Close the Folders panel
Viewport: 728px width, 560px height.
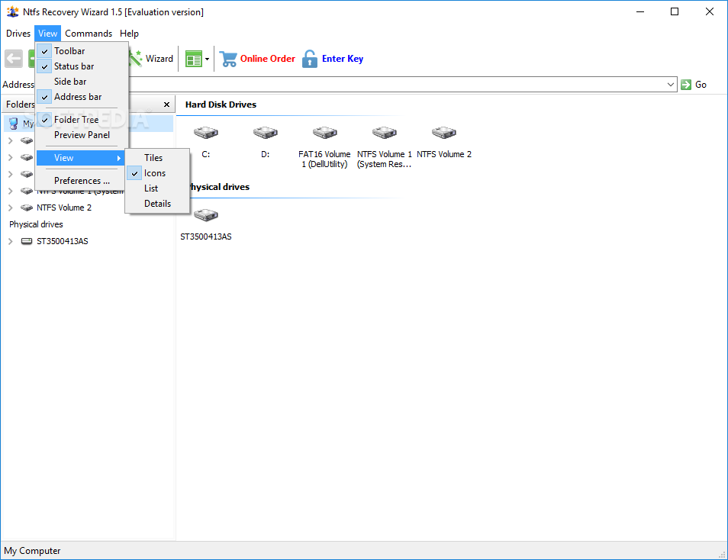point(166,105)
